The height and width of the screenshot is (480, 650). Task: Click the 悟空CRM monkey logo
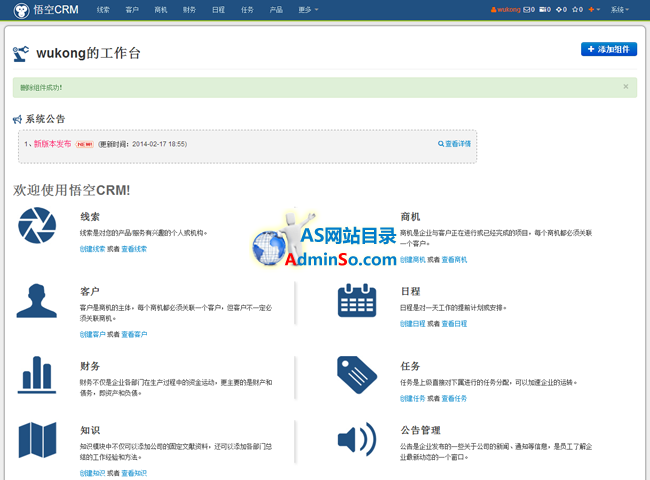pyautogui.click(x=22, y=10)
